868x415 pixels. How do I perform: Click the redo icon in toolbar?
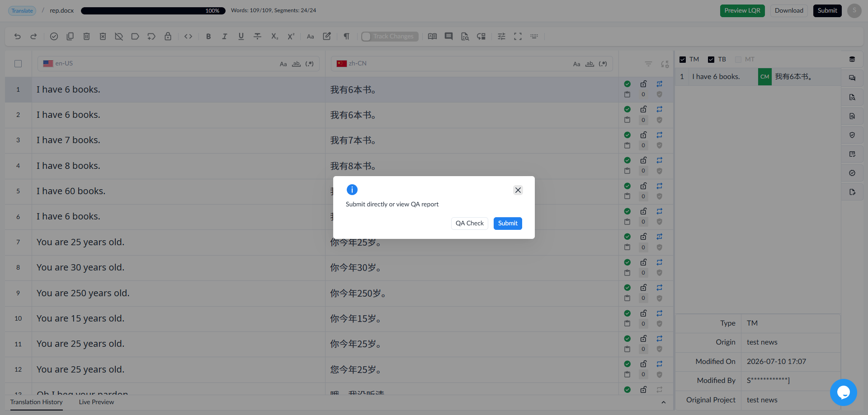pyautogui.click(x=33, y=36)
